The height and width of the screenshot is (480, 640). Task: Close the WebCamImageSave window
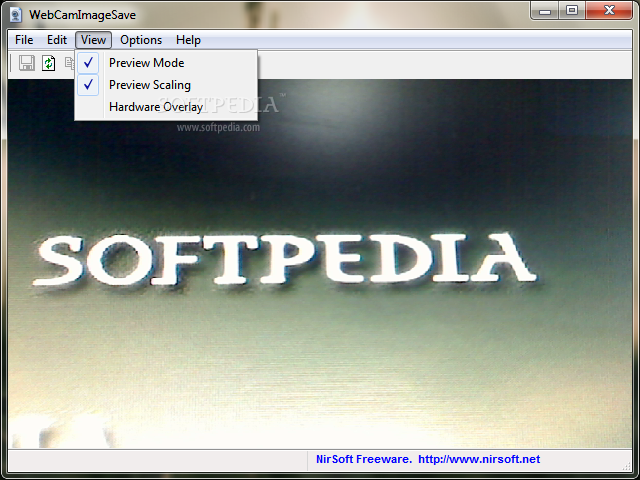[x=609, y=11]
